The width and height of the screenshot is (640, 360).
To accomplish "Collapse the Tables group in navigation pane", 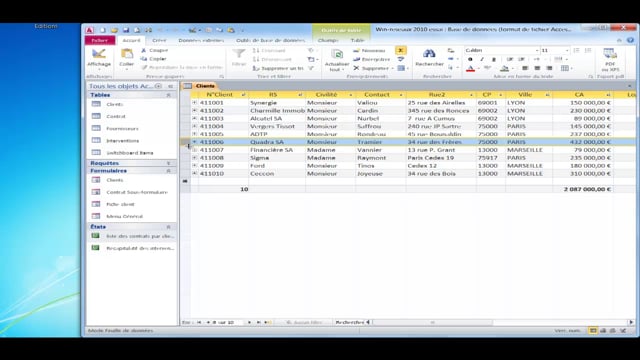I will 169,95.
